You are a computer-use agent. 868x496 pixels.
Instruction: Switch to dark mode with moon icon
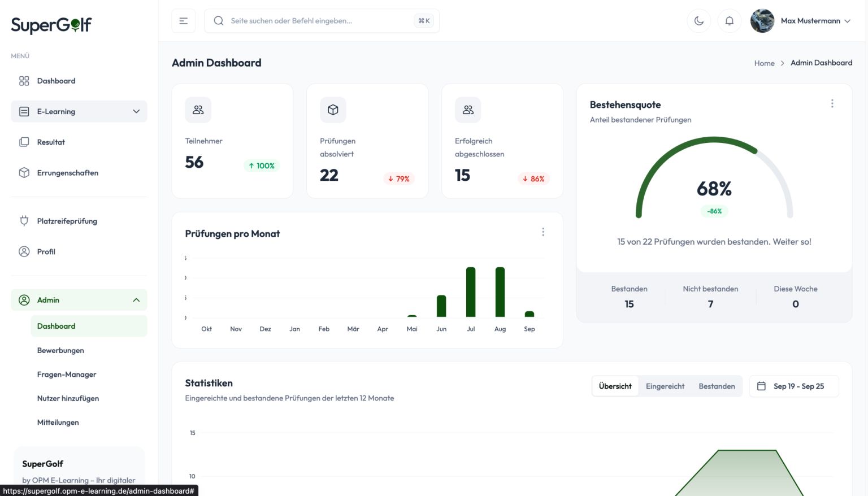pyautogui.click(x=699, y=21)
